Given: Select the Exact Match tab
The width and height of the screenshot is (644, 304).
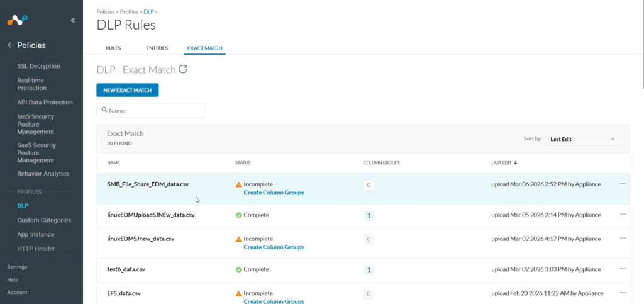Looking at the screenshot, I should click(204, 48).
